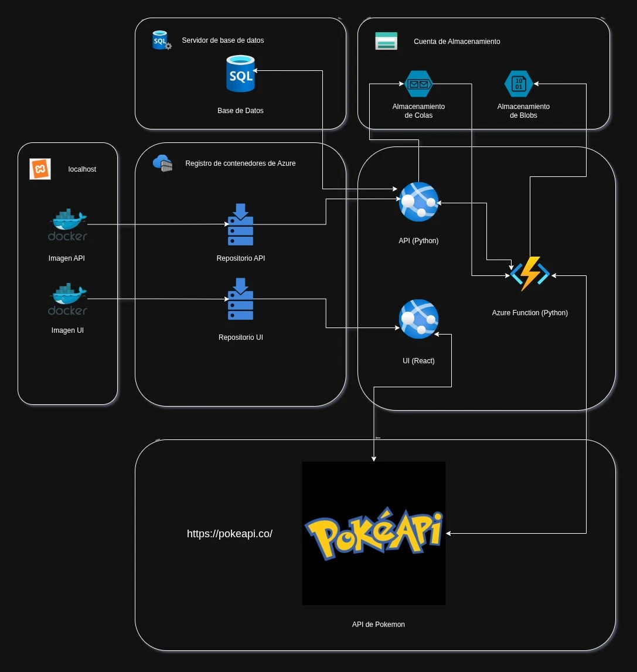Open the https://pokeapi.co/ link
Screen dimensions: 637x672
tap(230, 533)
